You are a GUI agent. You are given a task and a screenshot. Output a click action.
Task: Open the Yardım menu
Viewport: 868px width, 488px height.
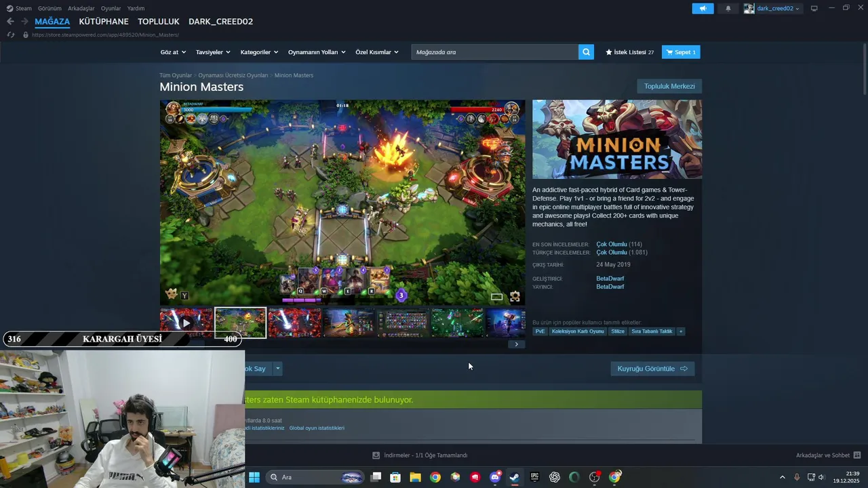point(136,8)
